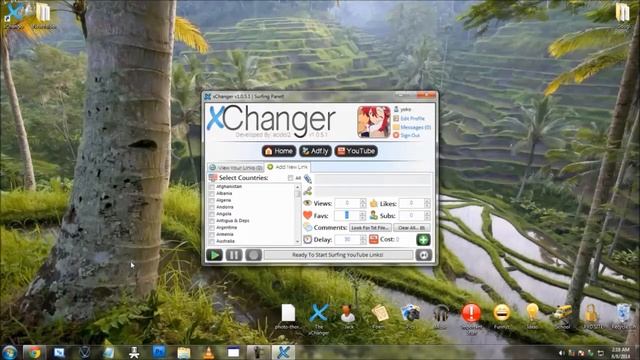Click the paperclip link icon
Image resolution: width=640 pixels, height=360 pixels.
(x=308, y=179)
